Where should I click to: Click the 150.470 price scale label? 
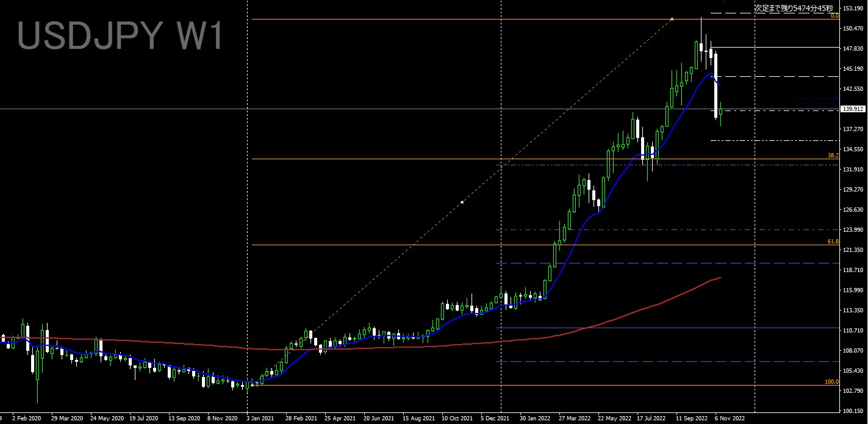pyautogui.click(x=854, y=29)
